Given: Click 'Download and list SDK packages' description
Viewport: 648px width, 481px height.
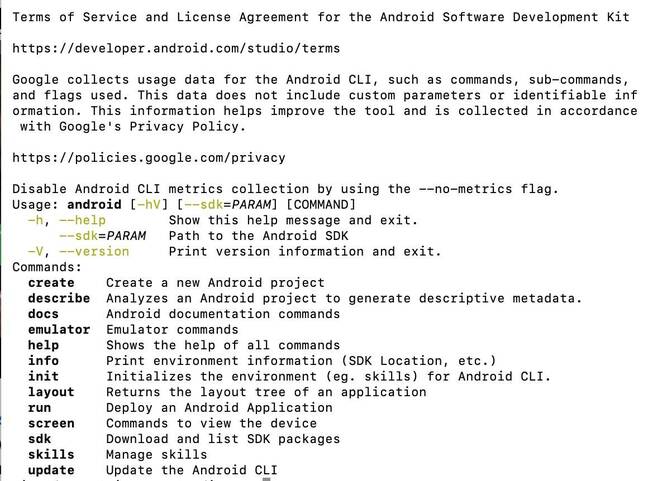Looking at the screenshot, I should tap(223, 439).
